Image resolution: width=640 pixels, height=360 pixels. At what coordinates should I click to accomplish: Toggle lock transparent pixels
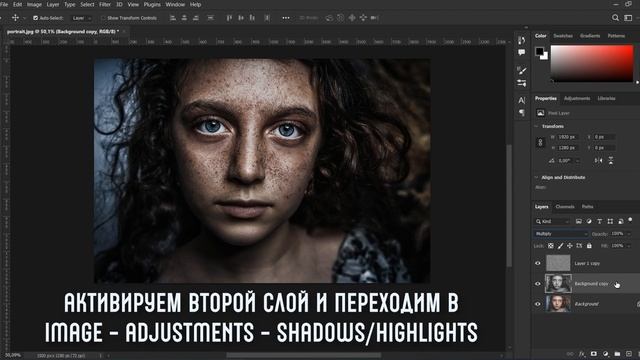[551, 246]
